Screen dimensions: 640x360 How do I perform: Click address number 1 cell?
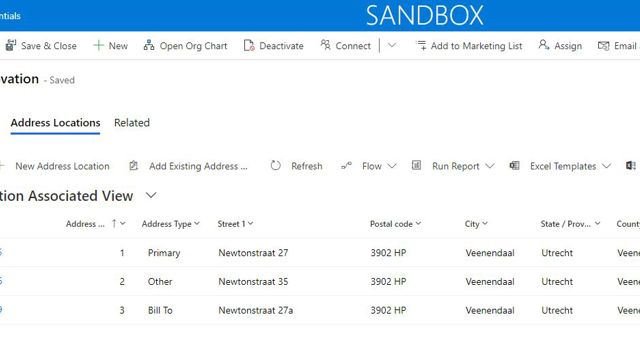122,253
